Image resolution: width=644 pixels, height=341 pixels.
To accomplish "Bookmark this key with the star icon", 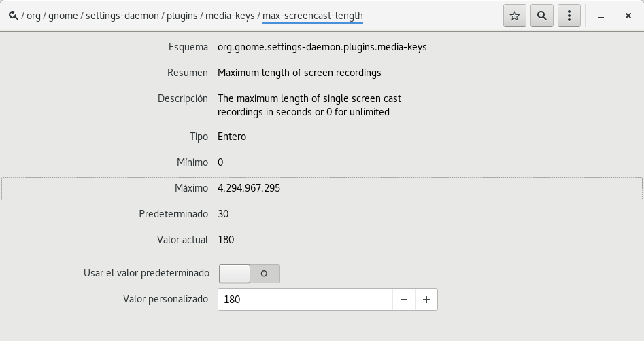I will [515, 16].
